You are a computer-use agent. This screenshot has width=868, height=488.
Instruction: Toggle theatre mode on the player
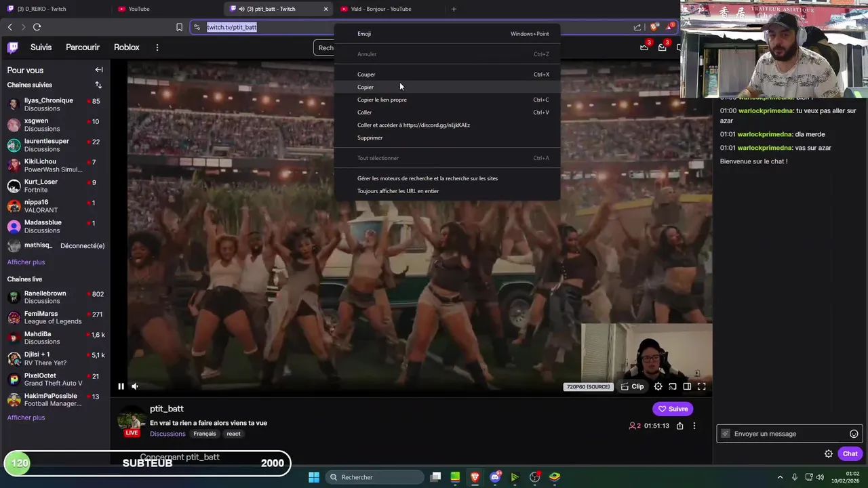pos(687,386)
